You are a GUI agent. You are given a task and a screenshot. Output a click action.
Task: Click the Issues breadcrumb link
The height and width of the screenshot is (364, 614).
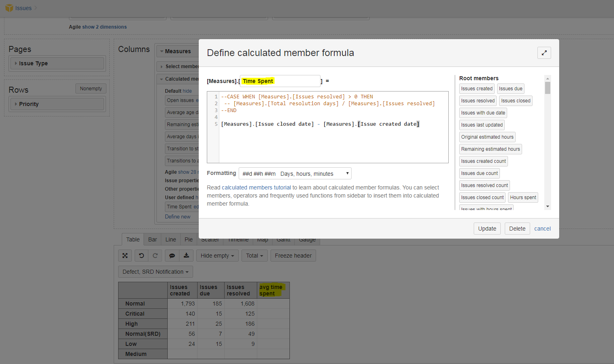[x=23, y=8]
